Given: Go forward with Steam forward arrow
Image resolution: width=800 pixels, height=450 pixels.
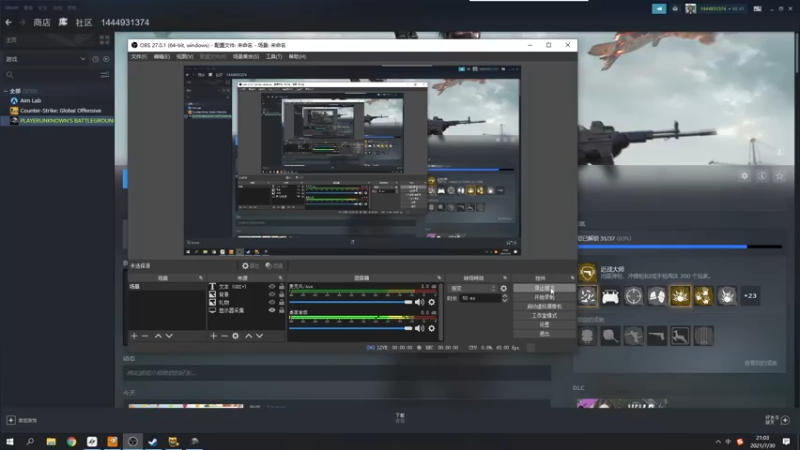Looking at the screenshot, I should pos(22,22).
